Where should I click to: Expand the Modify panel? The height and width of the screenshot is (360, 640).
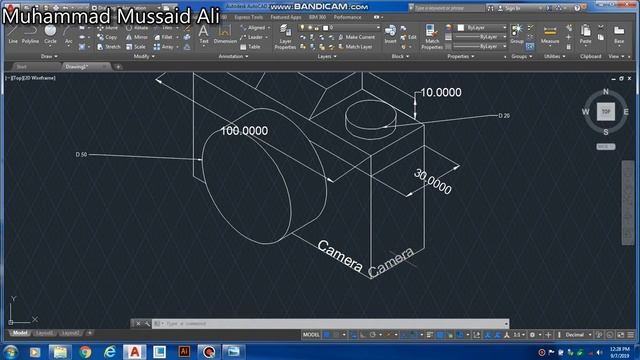(x=144, y=56)
